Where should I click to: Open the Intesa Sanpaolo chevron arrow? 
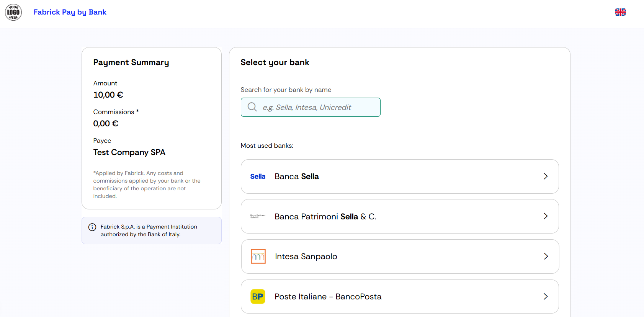pyautogui.click(x=546, y=256)
